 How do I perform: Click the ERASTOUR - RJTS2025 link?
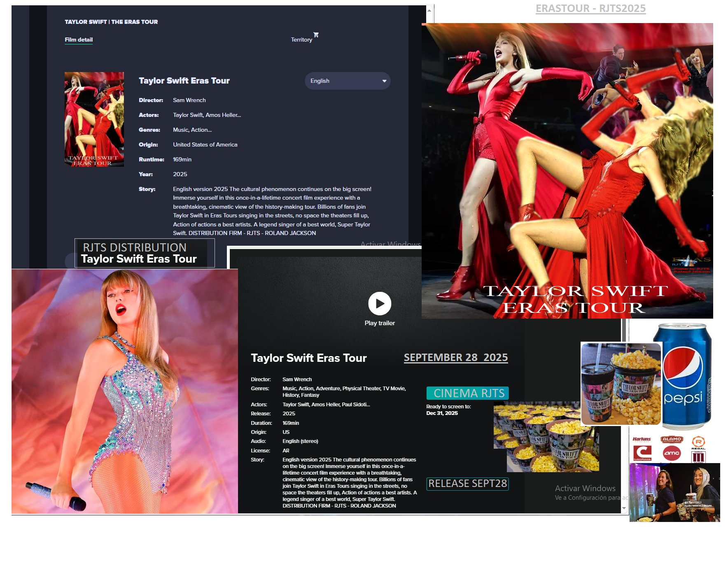pos(590,8)
